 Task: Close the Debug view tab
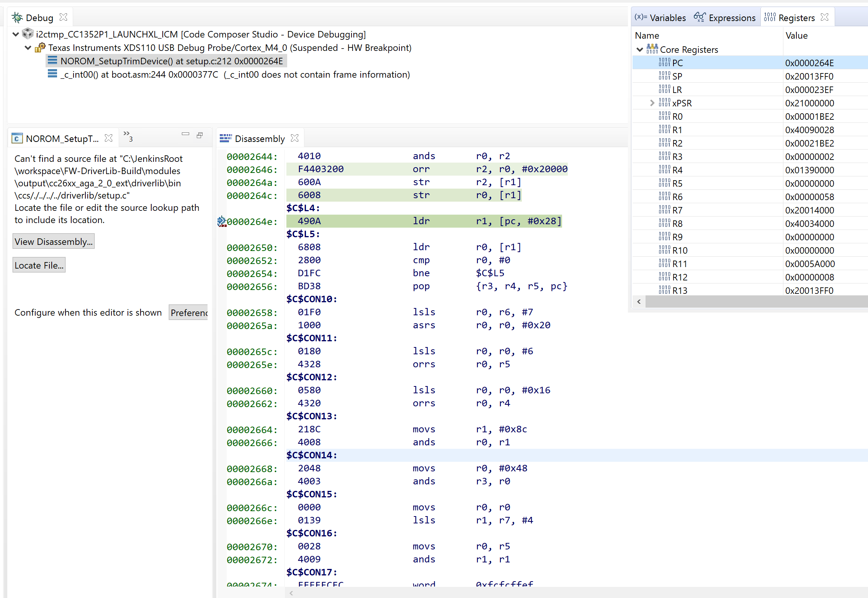[64, 17]
